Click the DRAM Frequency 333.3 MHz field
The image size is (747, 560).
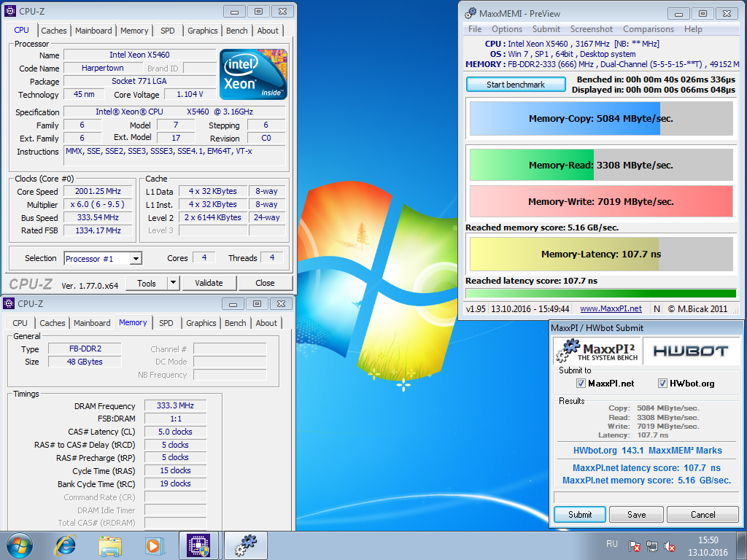tap(175, 405)
